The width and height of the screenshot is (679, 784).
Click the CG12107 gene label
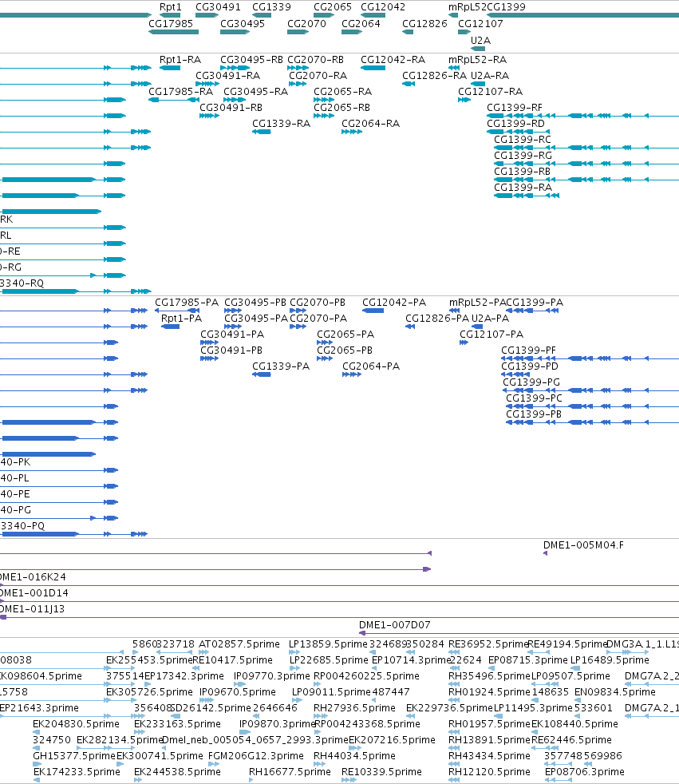point(480,23)
